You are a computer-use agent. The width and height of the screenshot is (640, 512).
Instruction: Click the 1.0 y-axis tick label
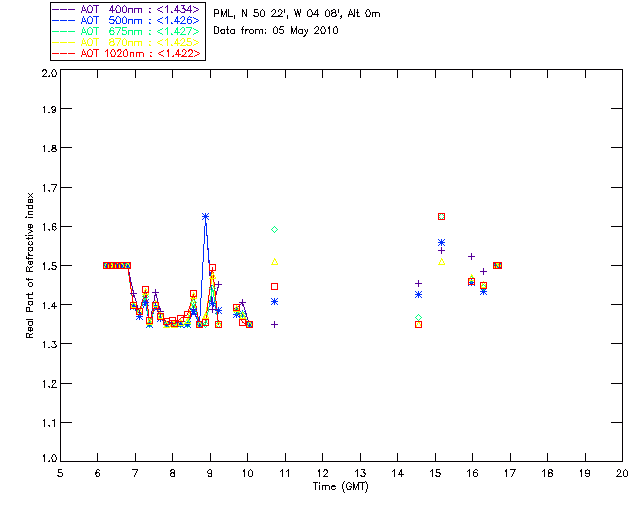pyautogui.click(x=49, y=459)
